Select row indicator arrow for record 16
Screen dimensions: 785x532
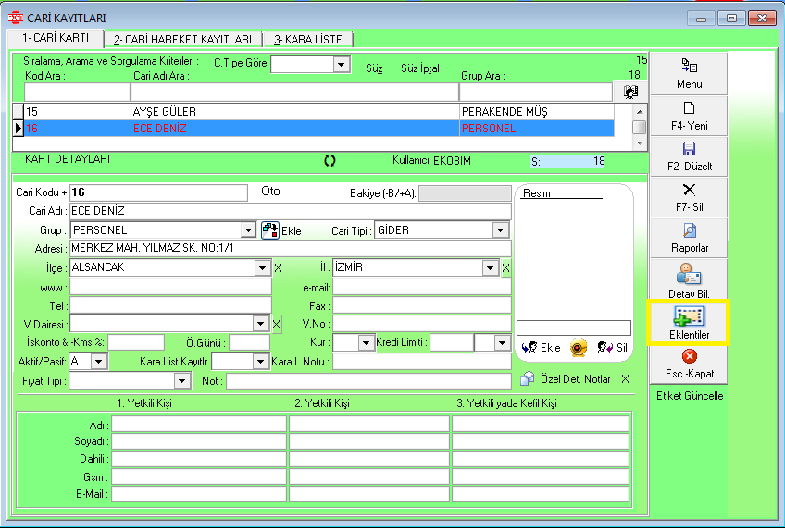18,128
